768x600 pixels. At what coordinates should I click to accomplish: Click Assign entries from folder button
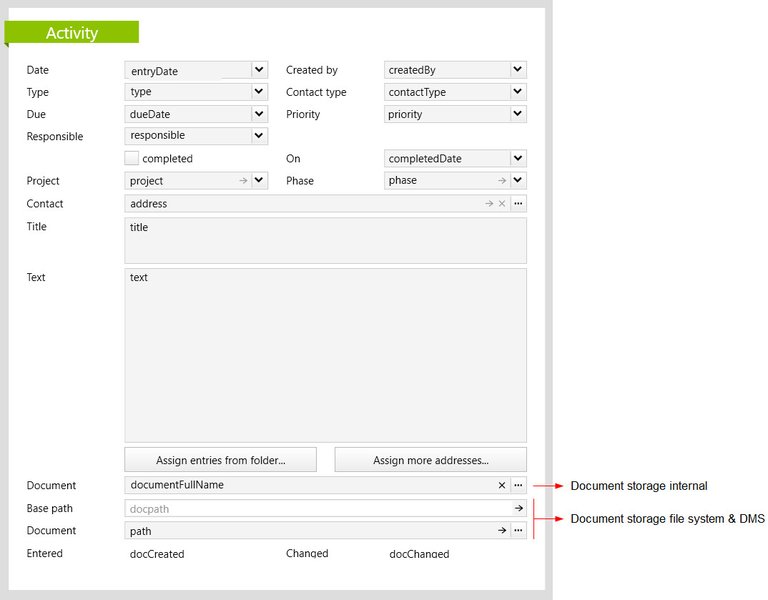[220, 459]
